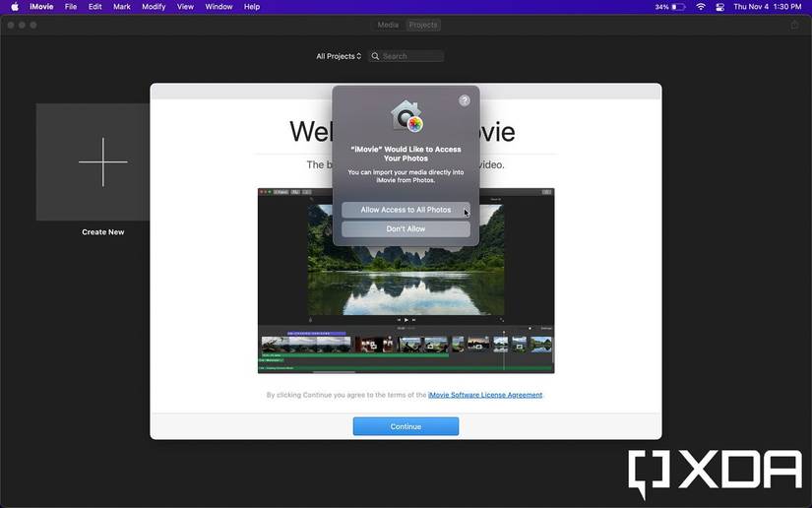
Task: Choose Don't Allow in the dialog
Action: (406, 228)
